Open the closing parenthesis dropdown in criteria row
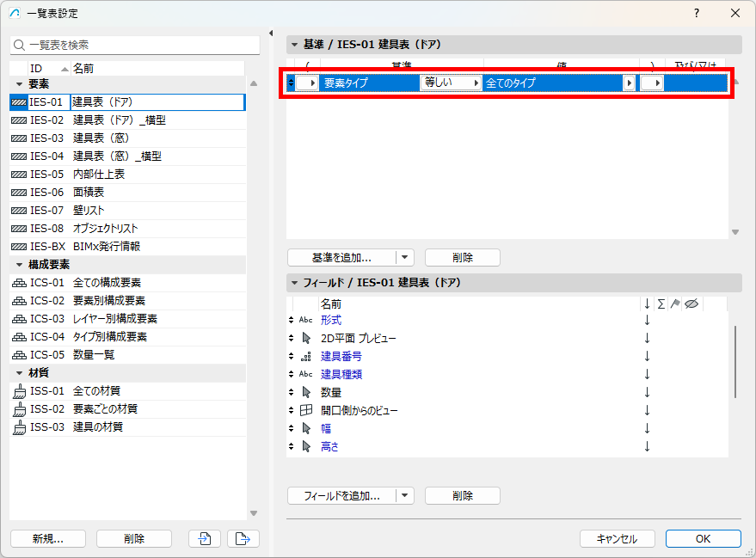This screenshot has height=558, width=756. coord(652,83)
